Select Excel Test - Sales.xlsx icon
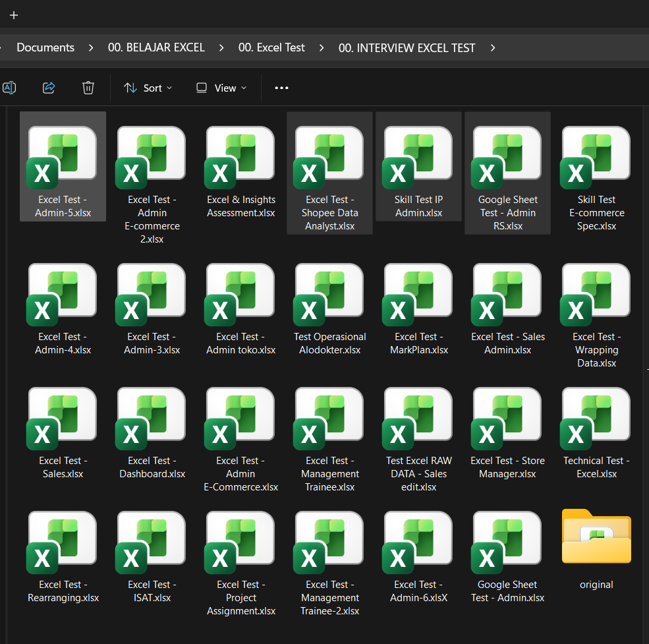Viewport: 649px width, 644px height. click(x=62, y=419)
